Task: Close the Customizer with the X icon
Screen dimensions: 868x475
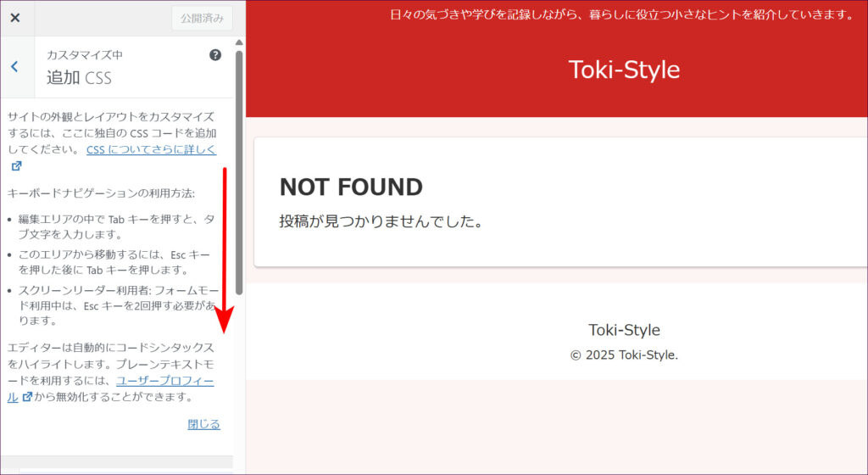Action: [x=15, y=18]
